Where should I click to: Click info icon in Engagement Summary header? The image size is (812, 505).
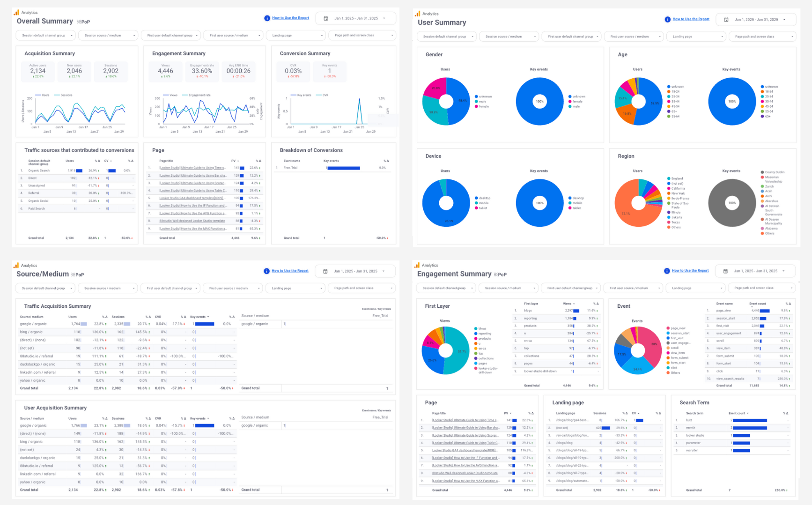(x=667, y=271)
